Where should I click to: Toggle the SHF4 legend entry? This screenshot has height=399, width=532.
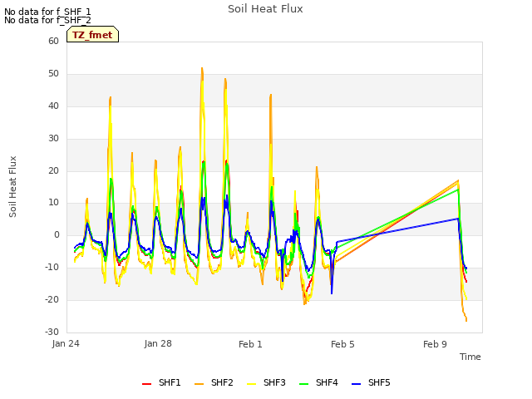[318, 382]
